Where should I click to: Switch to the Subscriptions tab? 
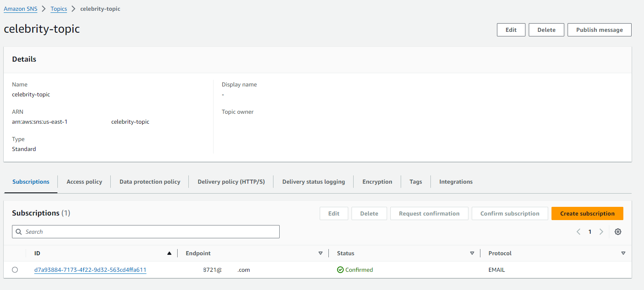(x=31, y=182)
